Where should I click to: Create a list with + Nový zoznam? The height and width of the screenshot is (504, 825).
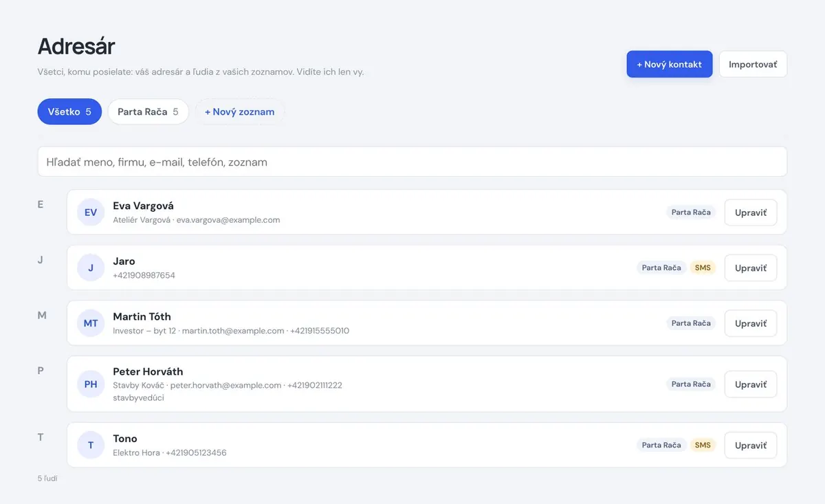tap(239, 111)
